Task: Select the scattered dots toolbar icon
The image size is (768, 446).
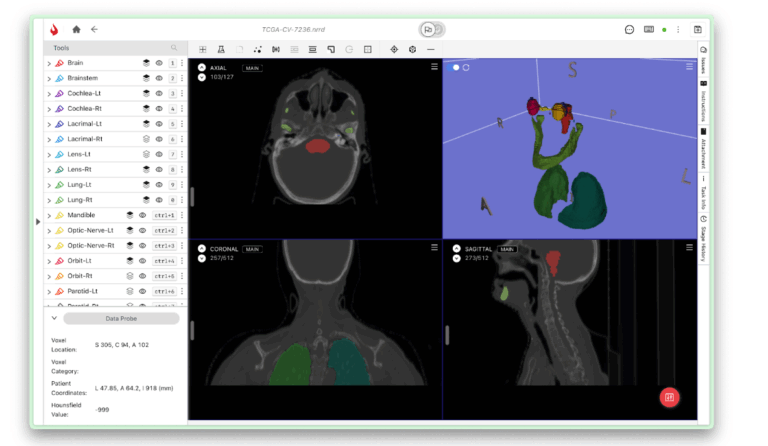Action: 258,49
